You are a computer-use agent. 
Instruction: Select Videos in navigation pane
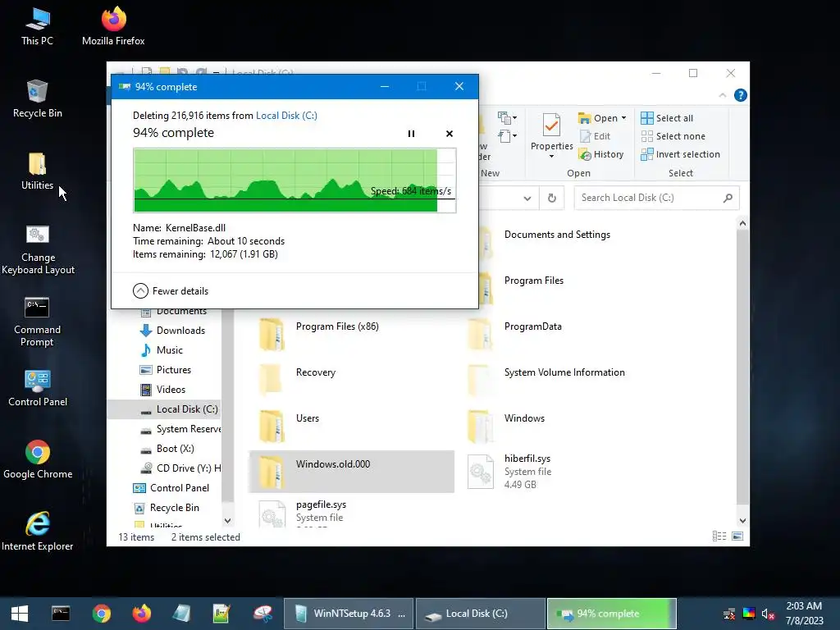click(163, 390)
